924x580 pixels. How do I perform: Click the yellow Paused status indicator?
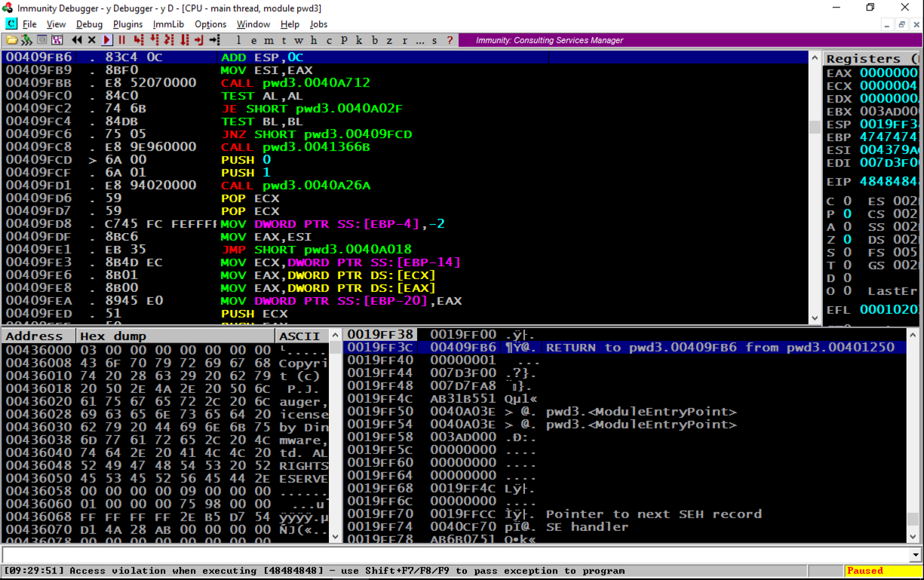(x=883, y=571)
